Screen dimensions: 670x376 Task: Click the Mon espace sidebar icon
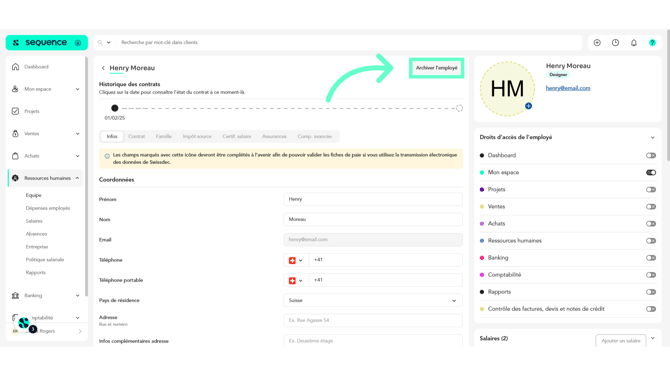(x=15, y=89)
